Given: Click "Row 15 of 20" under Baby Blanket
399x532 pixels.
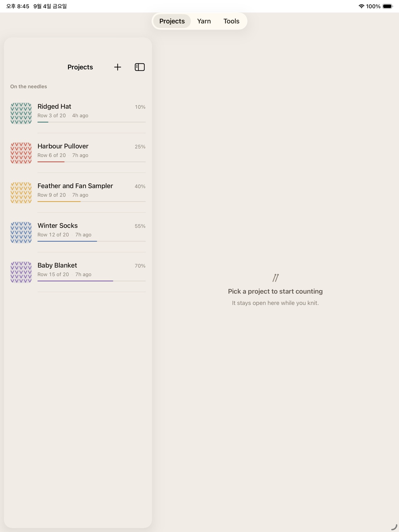Looking at the screenshot, I should [53, 275].
